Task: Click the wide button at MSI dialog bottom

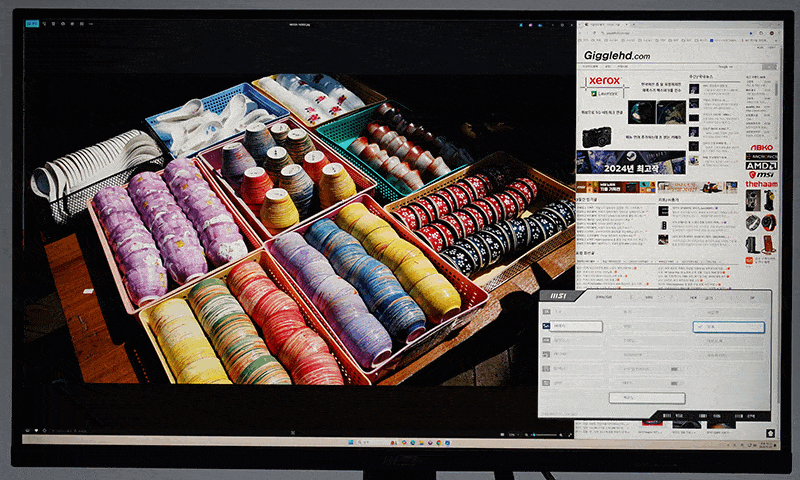Action: click(647, 397)
